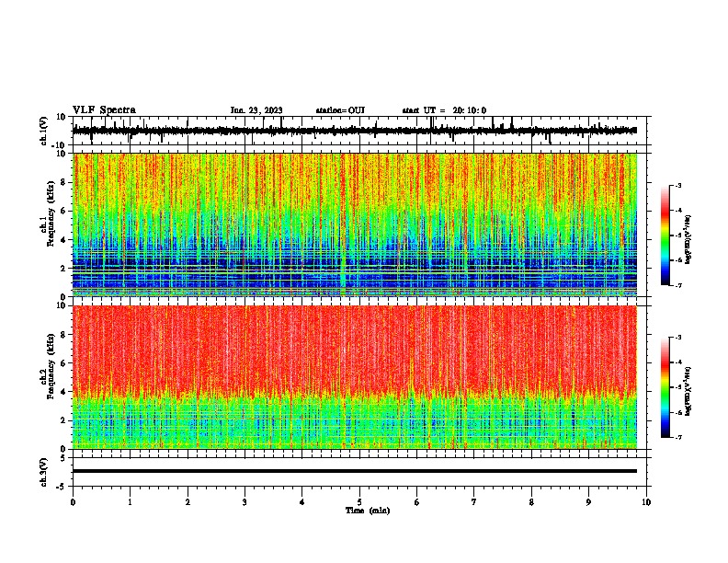The image size is (728, 563).
Task: Click the "ch.1(V)" axis label
Action: click(44, 131)
